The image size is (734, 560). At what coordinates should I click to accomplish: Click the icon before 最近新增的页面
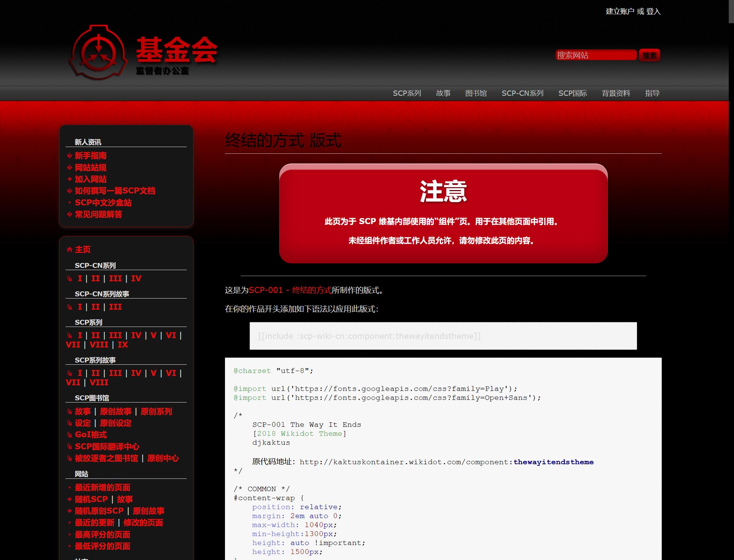click(x=70, y=488)
